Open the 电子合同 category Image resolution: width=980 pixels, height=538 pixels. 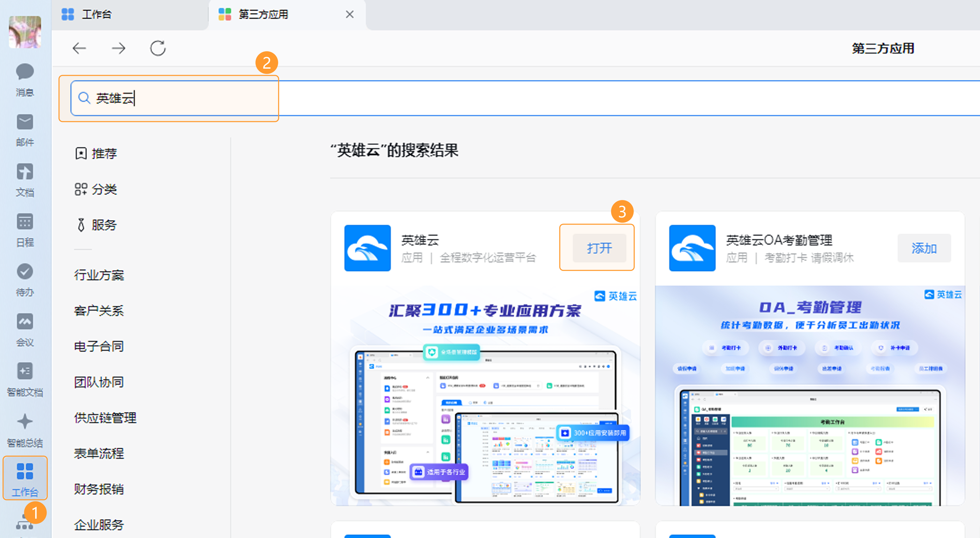pyautogui.click(x=99, y=346)
